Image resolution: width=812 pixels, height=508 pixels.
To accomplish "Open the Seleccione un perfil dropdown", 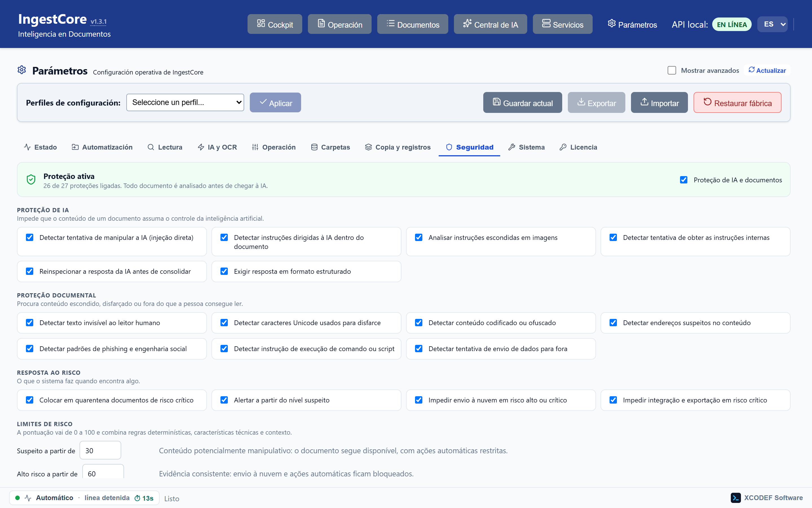I will tap(185, 102).
